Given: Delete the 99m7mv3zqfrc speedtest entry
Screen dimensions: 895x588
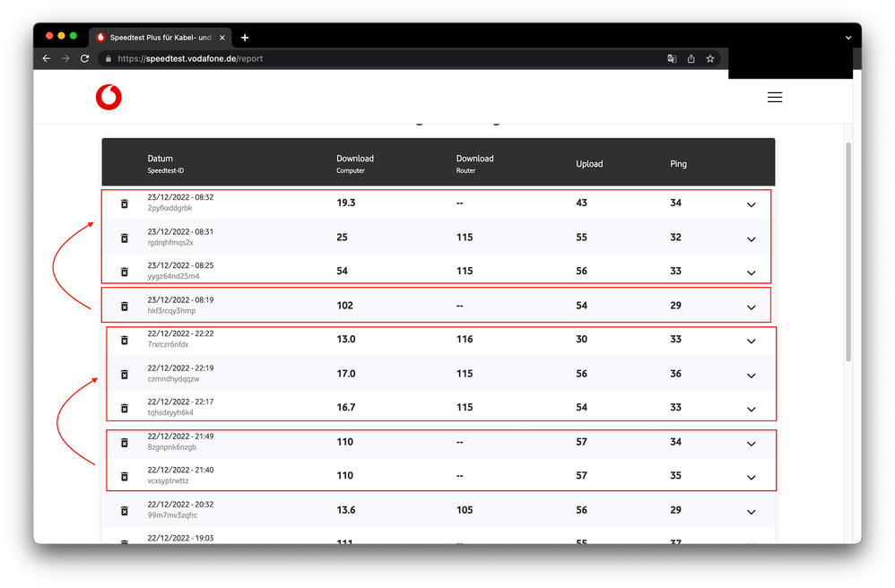Looking at the screenshot, I should (125, 510).
